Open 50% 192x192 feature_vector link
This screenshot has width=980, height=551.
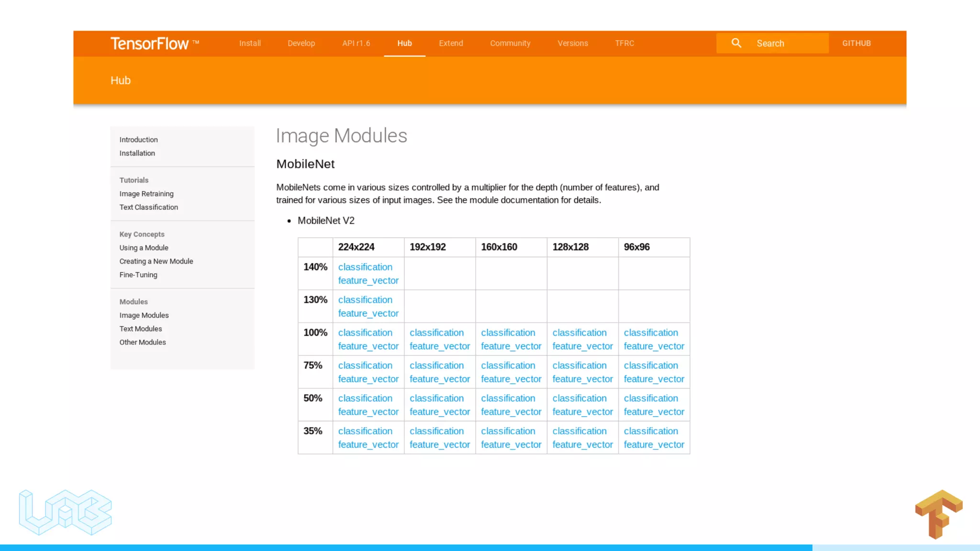[439, 412]
